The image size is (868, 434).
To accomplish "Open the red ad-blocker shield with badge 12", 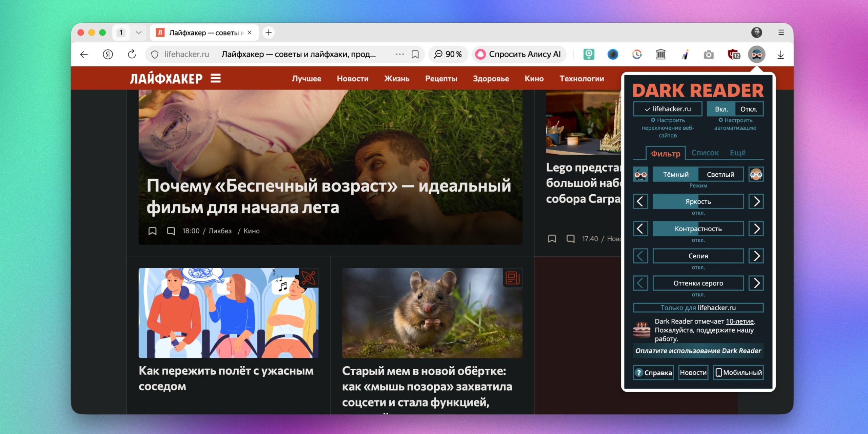I will [x=734, y=54].
